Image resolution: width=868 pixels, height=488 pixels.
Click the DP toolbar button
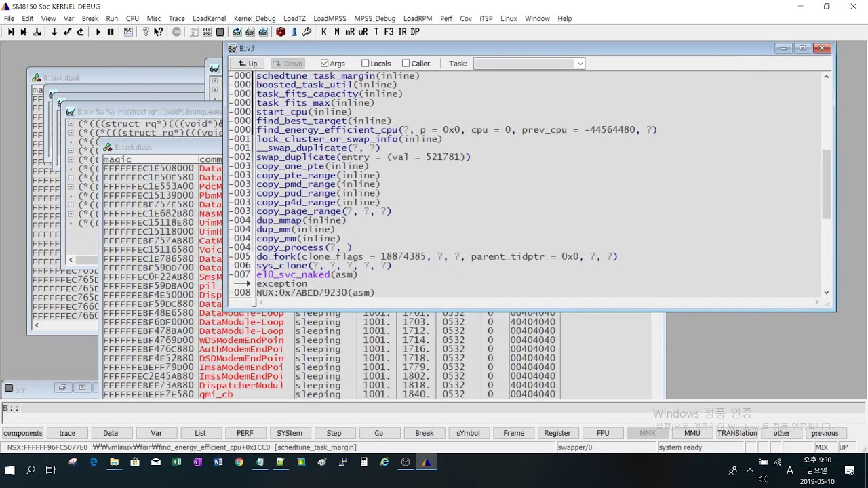coord(415,32)
